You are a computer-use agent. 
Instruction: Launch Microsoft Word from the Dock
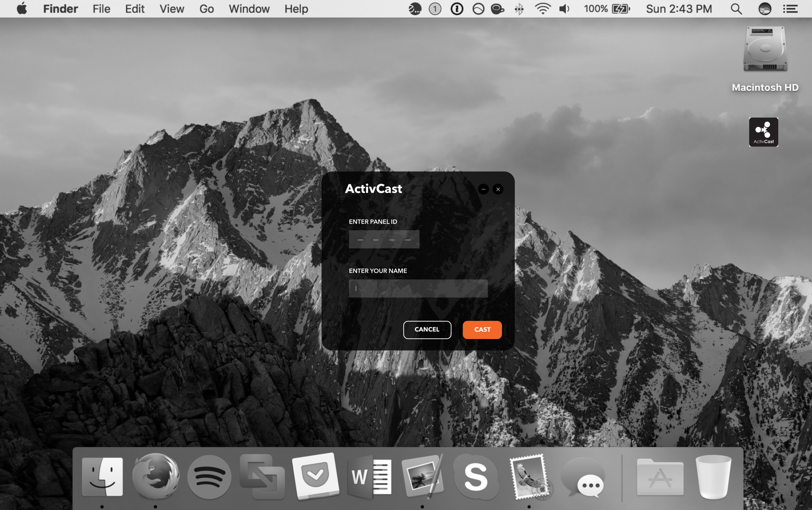click(370, 476)
